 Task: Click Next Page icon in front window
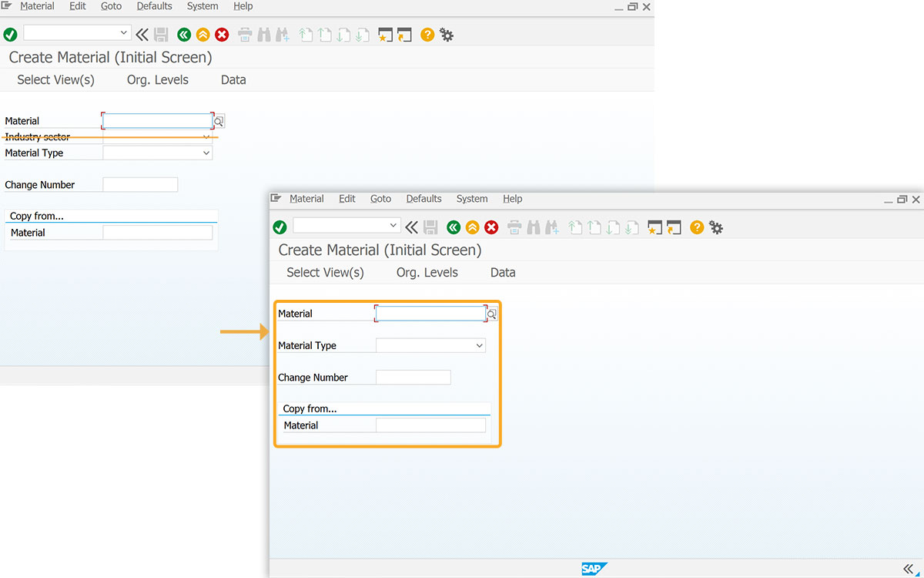[x=613, y=227]
